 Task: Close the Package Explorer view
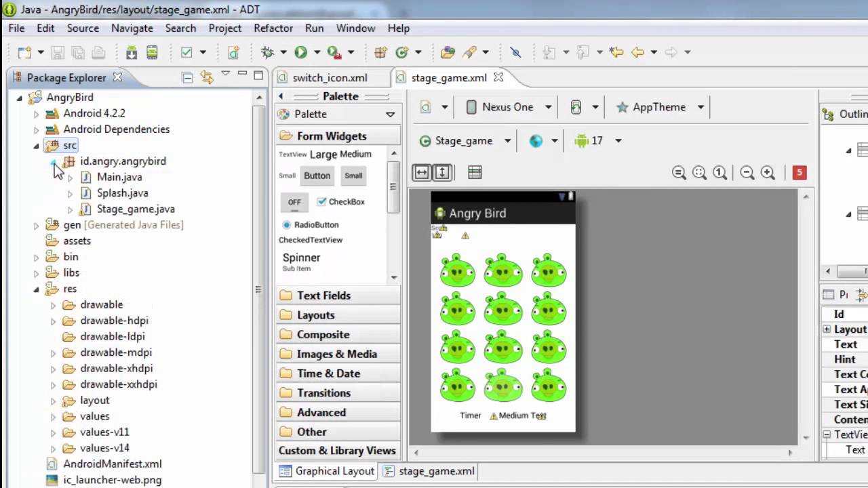[x=117, y=77]
